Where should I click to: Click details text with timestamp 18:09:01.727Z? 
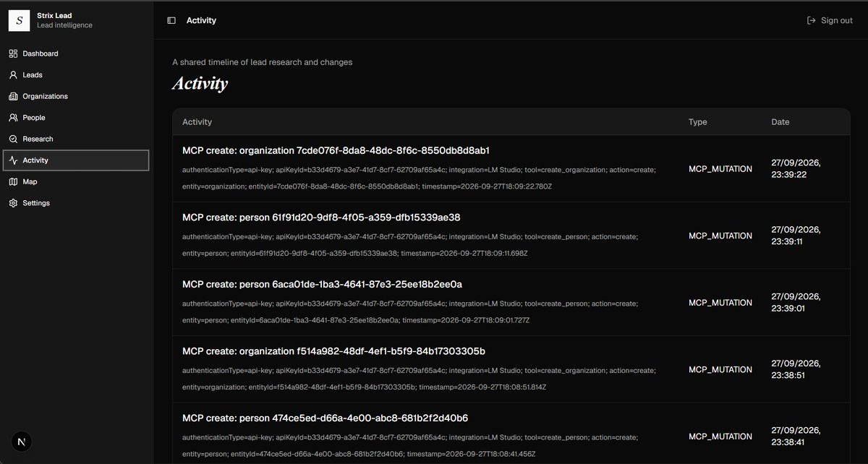click(410, 312)
